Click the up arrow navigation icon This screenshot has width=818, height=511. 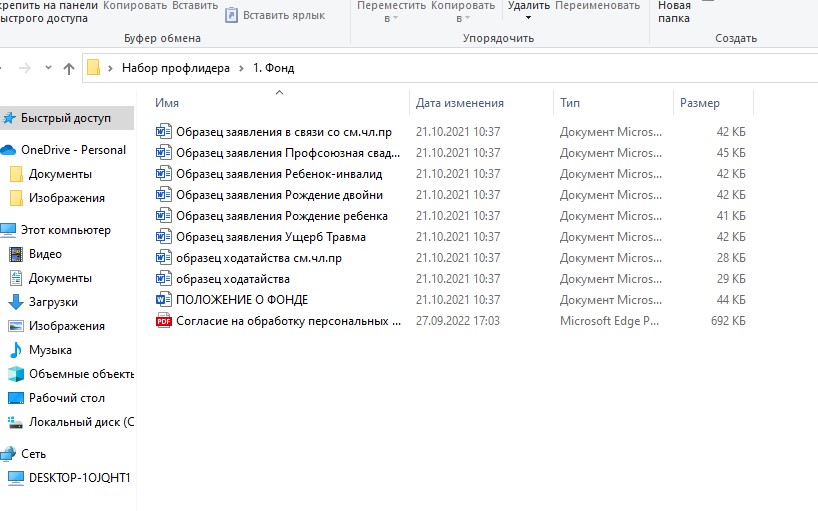68,68
